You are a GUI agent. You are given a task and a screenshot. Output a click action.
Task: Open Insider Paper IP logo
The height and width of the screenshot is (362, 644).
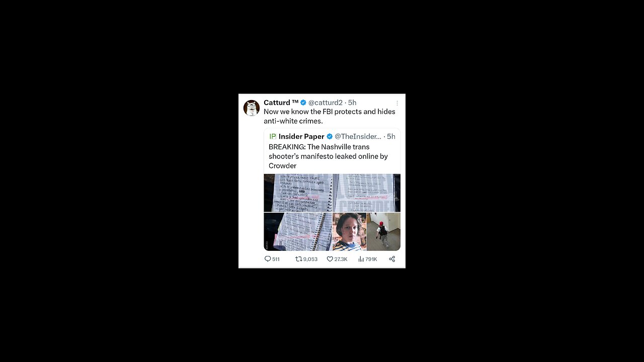273,136
